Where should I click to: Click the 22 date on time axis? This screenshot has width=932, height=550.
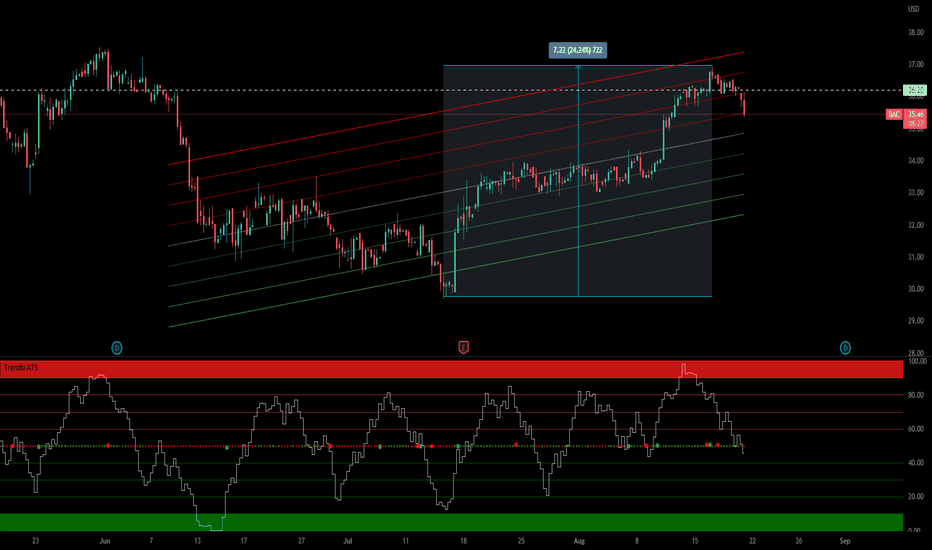tap(752, 541)
